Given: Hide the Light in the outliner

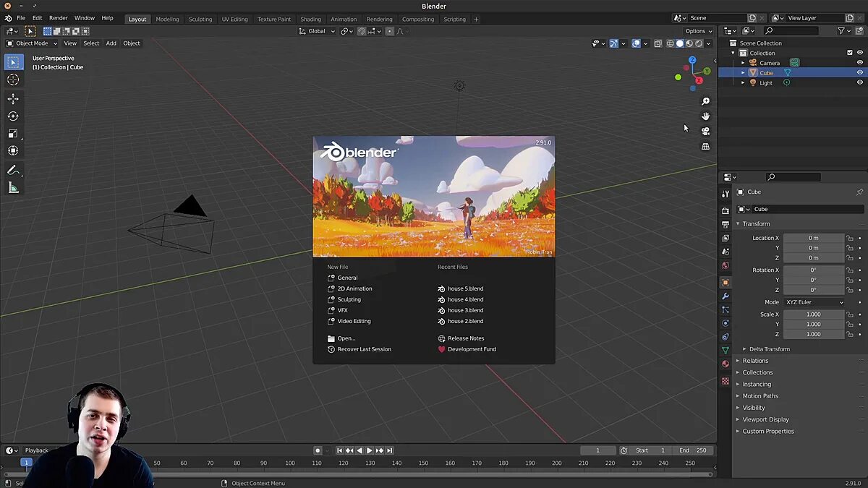Looking at the screenshot, I should coord(860,82).
